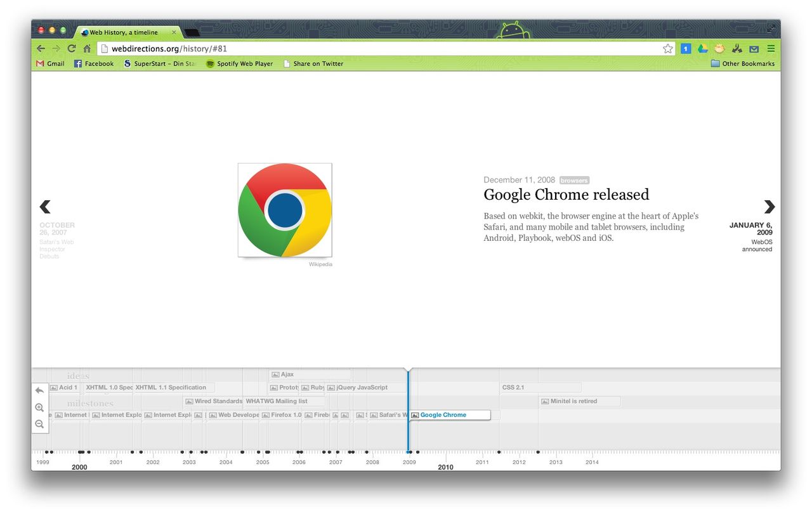Click the address bar URL field

click(x=381, y=49)
